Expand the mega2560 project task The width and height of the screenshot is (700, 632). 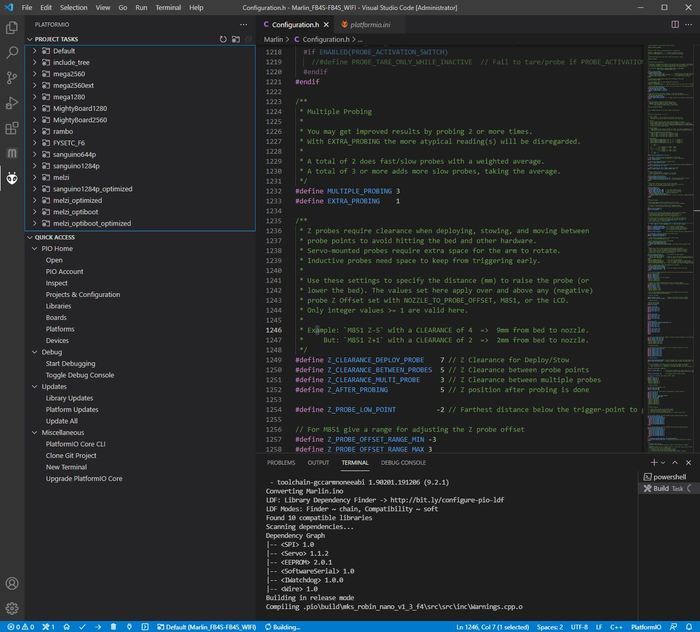tap(70, 73)
